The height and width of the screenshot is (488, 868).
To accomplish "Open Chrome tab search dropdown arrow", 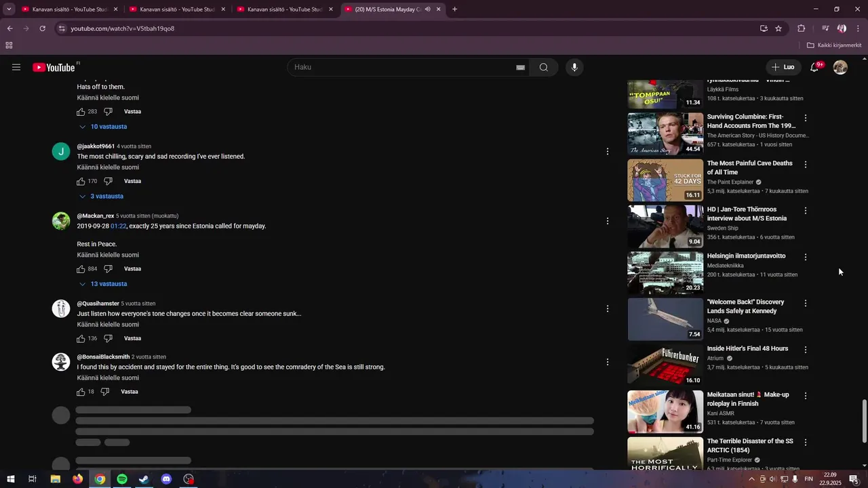I will (9, 9).
